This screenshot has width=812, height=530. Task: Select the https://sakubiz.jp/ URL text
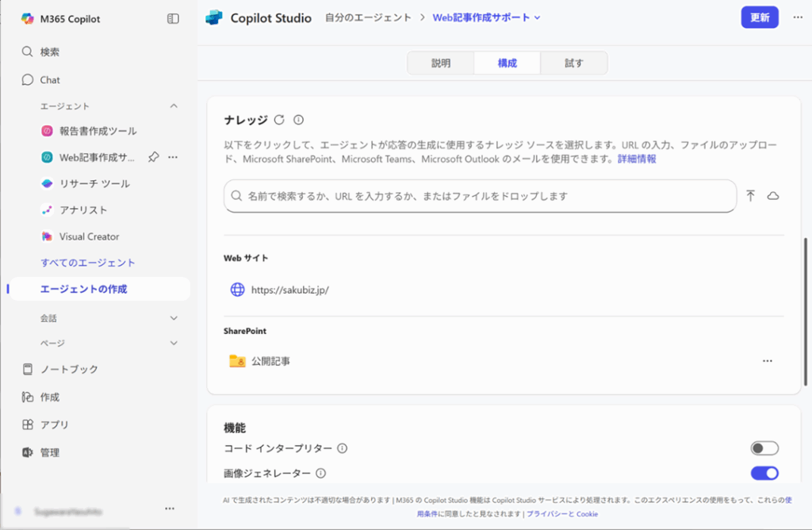point(290,290)
